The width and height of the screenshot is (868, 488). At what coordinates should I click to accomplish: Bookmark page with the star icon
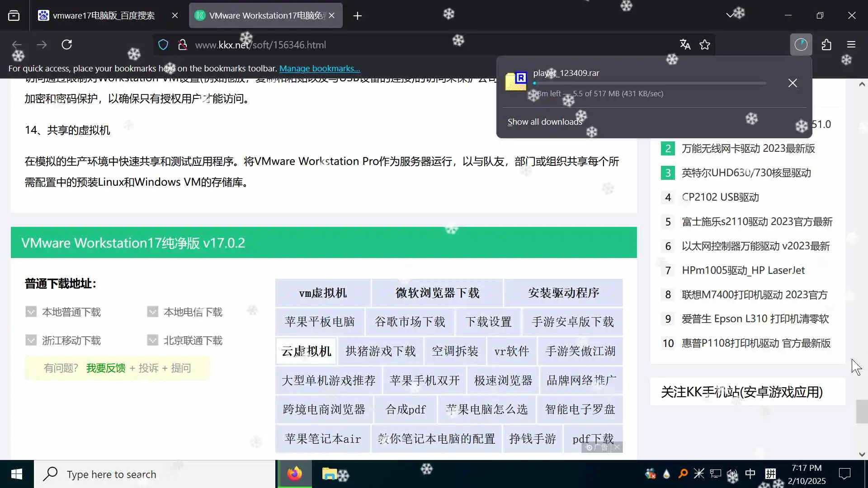click(705, 45)
